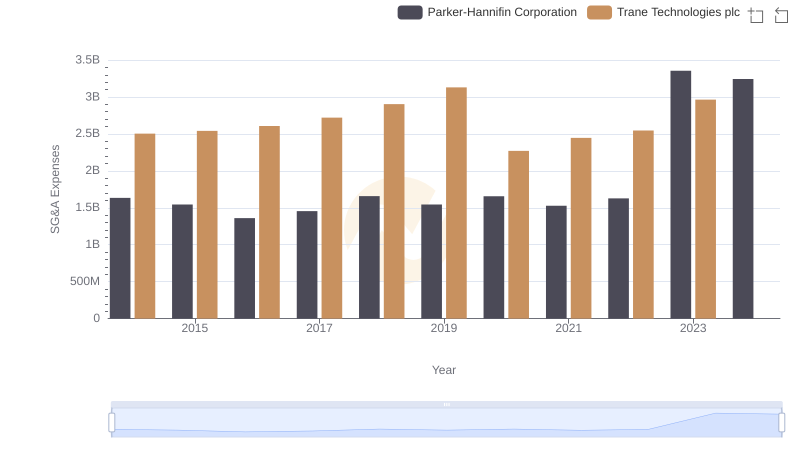
Task: Click Trane's orange bar for 2015
Action: click(x=207, y=225)
